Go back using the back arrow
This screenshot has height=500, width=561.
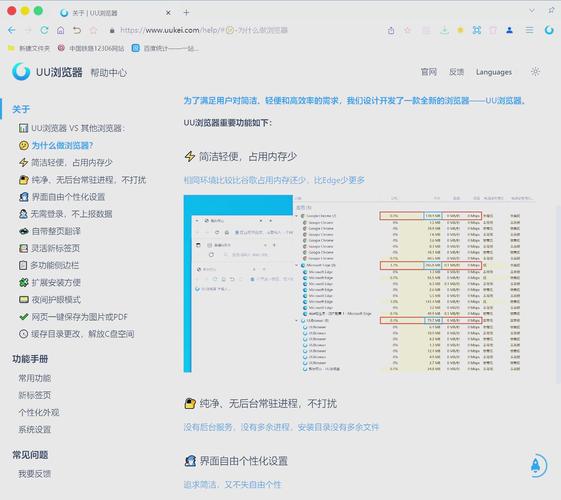pyautogui.click(x=12, y=30)
